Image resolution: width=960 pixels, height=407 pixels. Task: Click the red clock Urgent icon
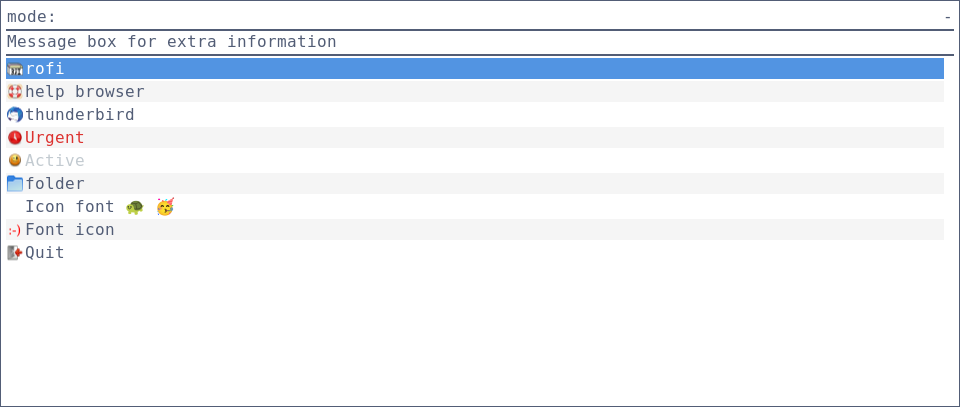click(15, 138)
